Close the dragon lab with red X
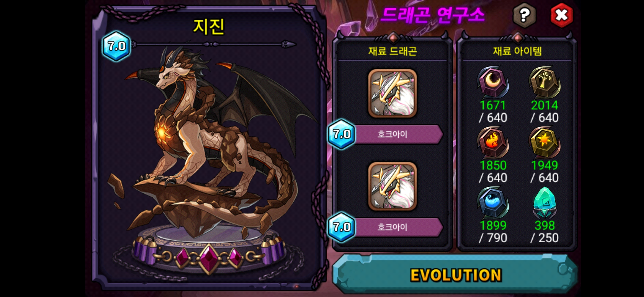Viewport: 644px width, 297px height. [562, 15]
